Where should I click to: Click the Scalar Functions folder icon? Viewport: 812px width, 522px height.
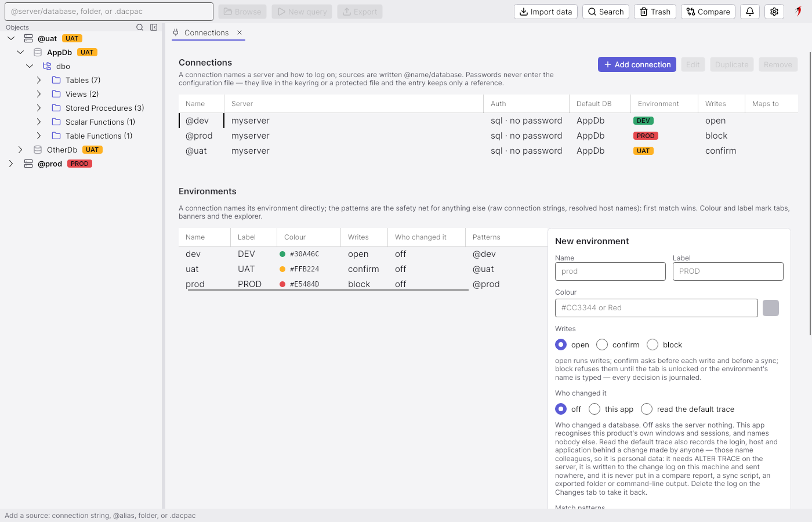[x=56, y=122]
